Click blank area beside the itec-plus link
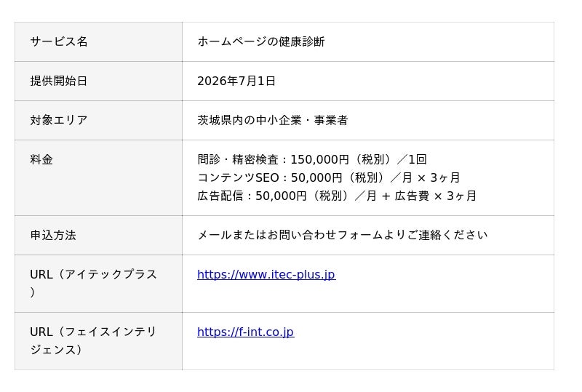582x392 pixels. coord(445,284)
